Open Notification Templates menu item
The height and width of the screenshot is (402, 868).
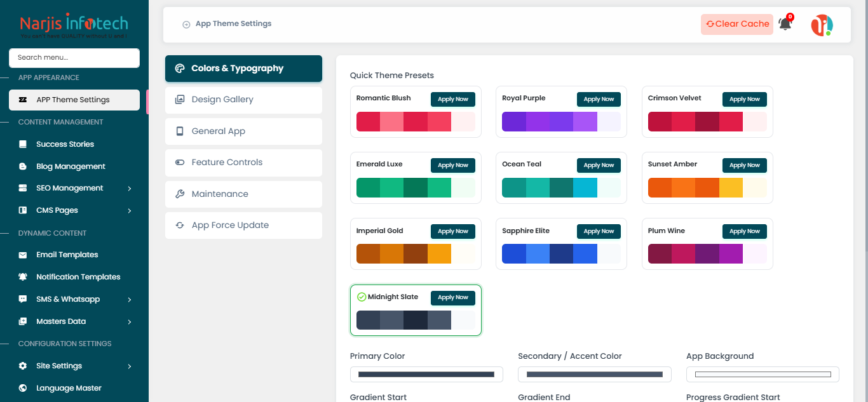(74, 277)
